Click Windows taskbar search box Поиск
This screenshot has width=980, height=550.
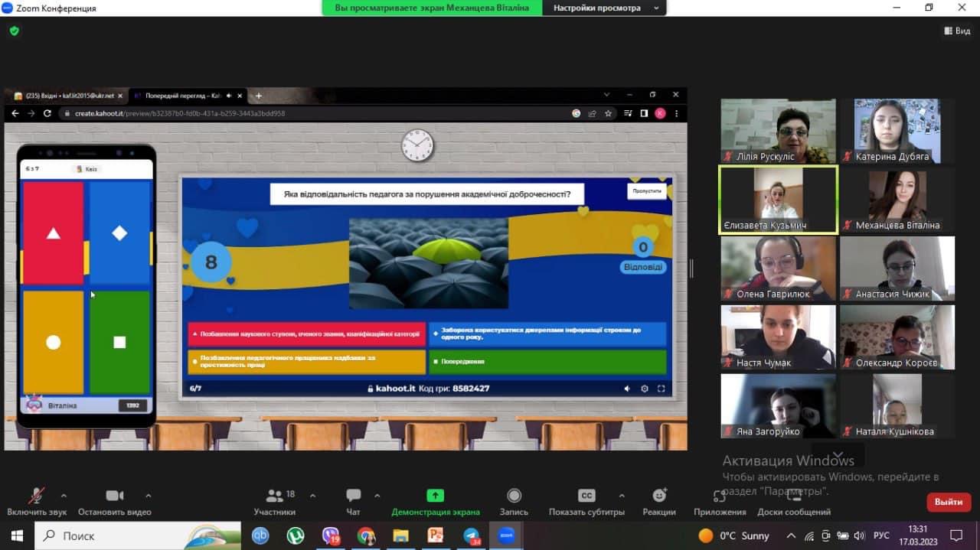click(x=138, y=535)
